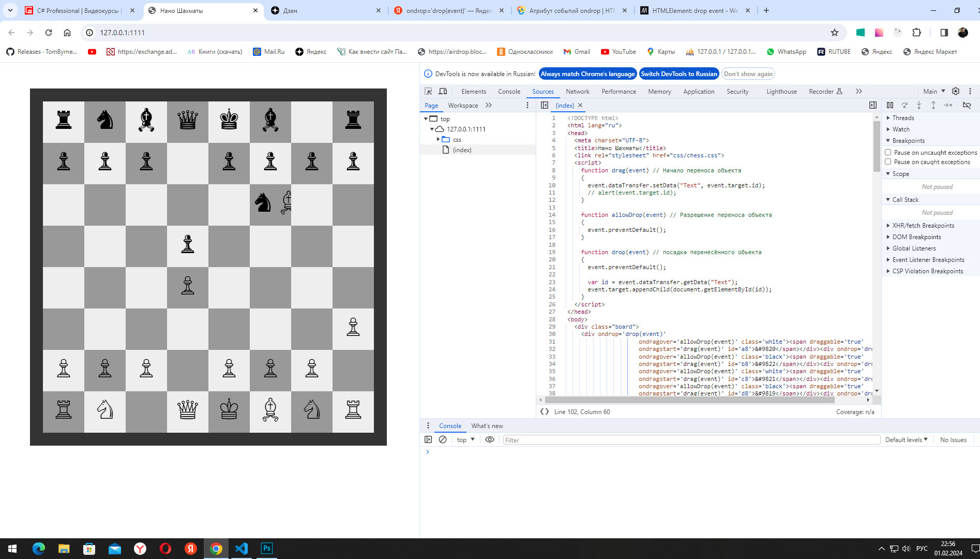Image resolution: width=980 pixels, height=559 pixels.
Task: Open the Main thread target dropdown
Action: [x=934, y=91]
